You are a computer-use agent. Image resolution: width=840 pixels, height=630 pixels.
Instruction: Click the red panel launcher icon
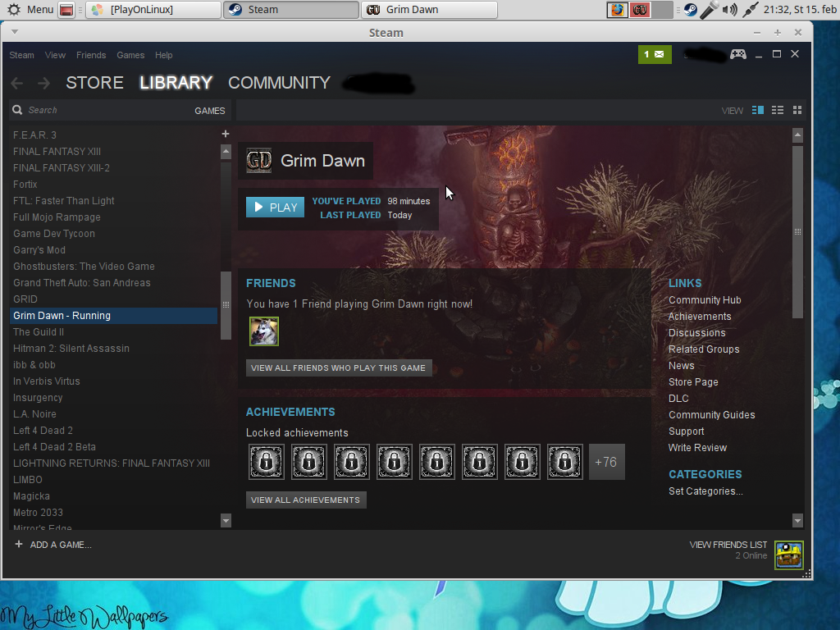click(x=66, y=10)
